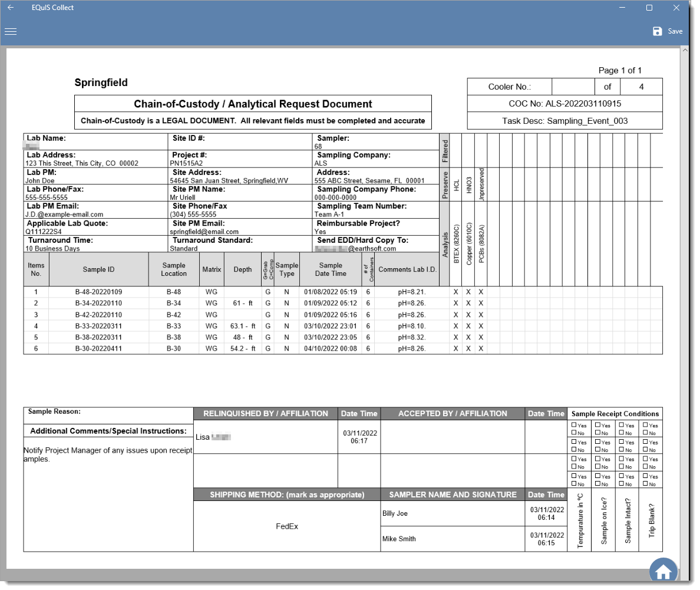Click email 'J.D.@example-email.com'
This screenshot has height=590, width=700.
click(64, 215)
